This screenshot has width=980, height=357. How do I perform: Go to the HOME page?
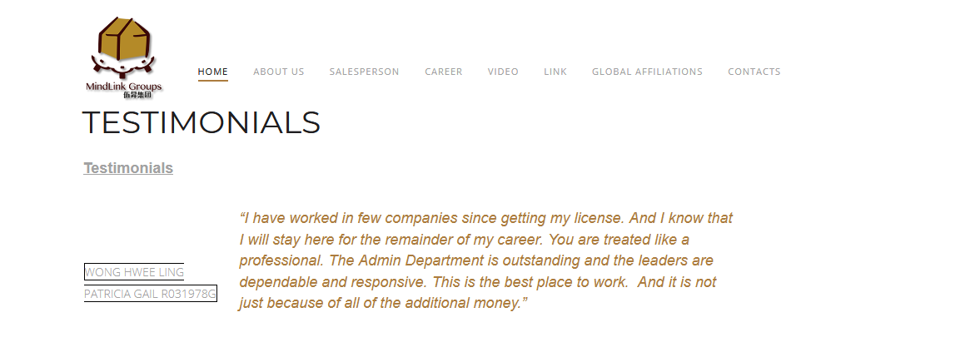pos(213,72)
